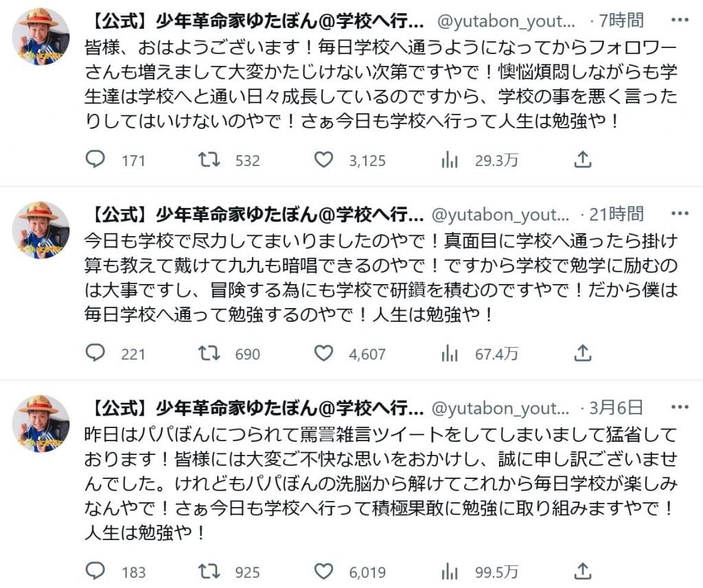Open the 3月6日 timestamp link
The image size is (703, 588).
616,408
